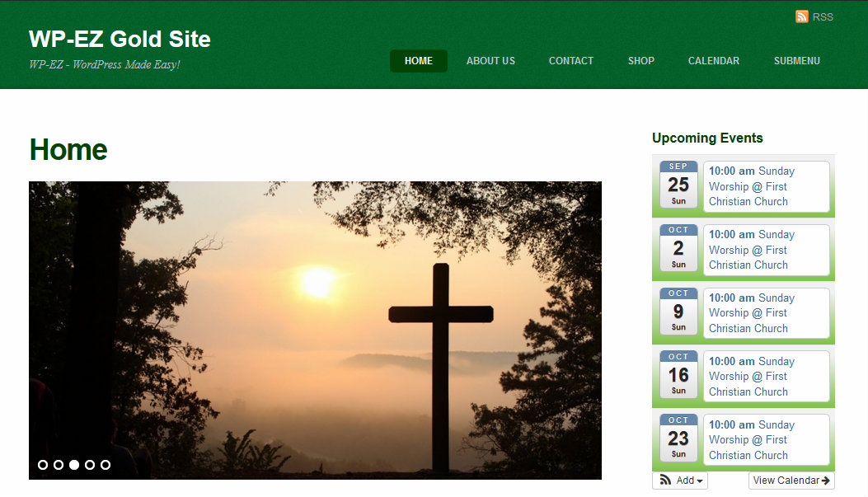
Task: Go to WP-EZ Gold Site title
Action: (120, 39)
